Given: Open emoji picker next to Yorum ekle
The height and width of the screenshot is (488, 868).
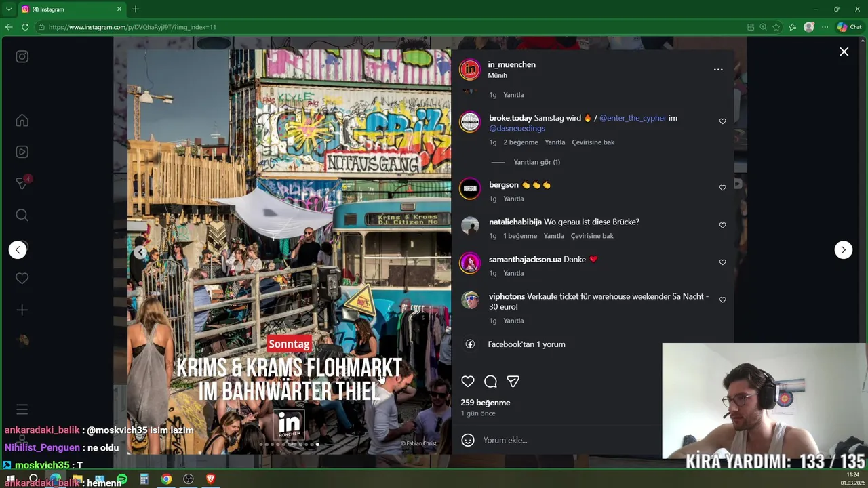Looking at the screenshot, I should pyautogui.click(x=468, y=440).
